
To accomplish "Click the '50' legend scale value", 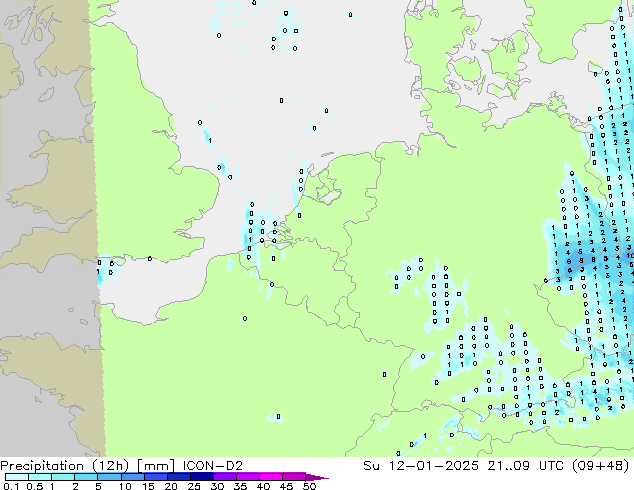I will click(x=309, y=486).
